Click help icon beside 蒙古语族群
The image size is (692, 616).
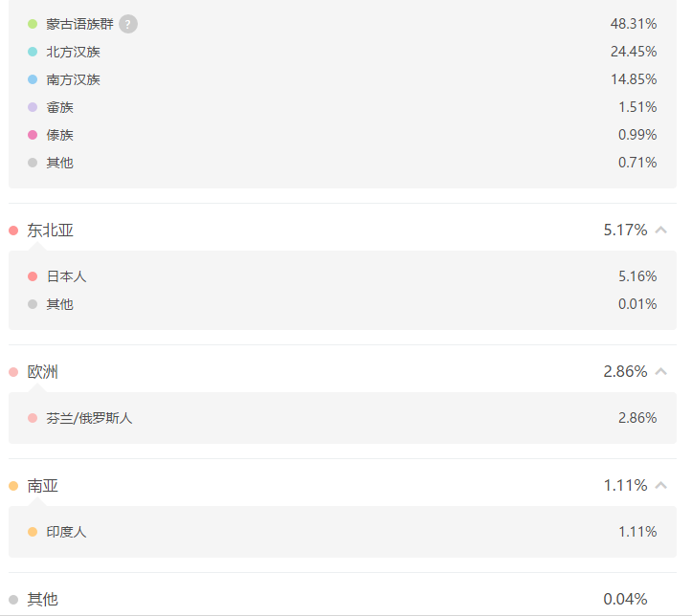(x=128, y=24)
